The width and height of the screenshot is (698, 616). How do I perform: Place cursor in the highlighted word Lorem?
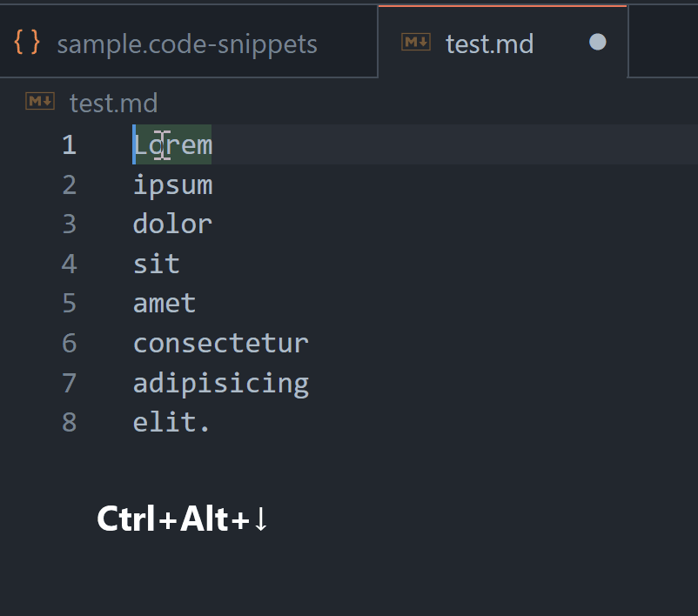click(x=172, y=145)
